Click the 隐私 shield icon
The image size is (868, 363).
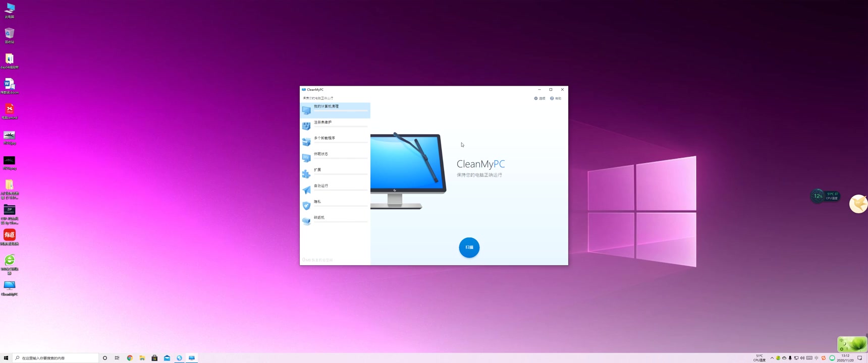tap(306, 206)
